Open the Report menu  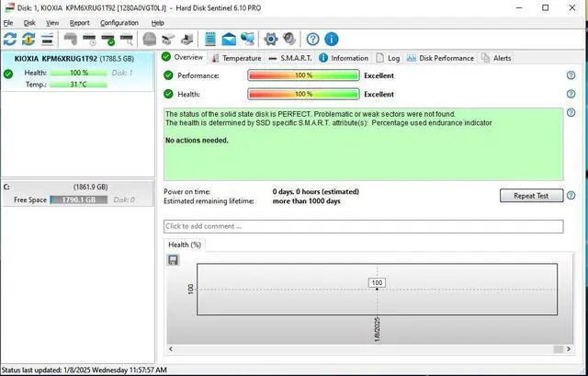(80, 23)
